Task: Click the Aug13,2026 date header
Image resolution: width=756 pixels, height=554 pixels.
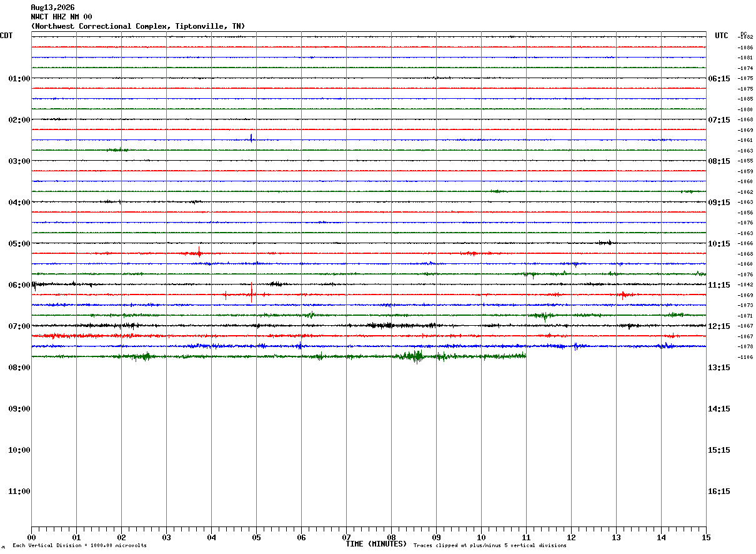Action: (x=52, y=8)
